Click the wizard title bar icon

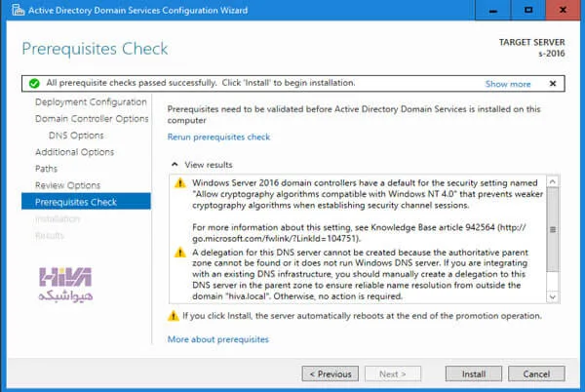(18, 10)
